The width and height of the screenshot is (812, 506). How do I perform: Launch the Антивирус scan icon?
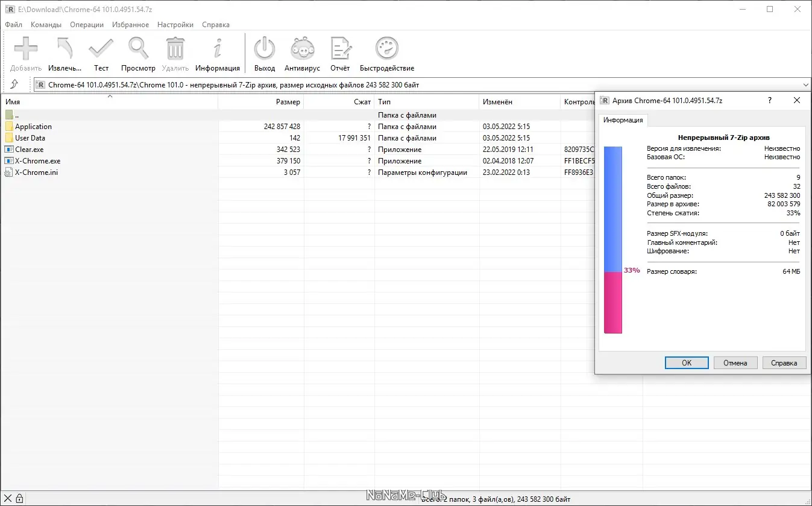(x=302, y=48)
